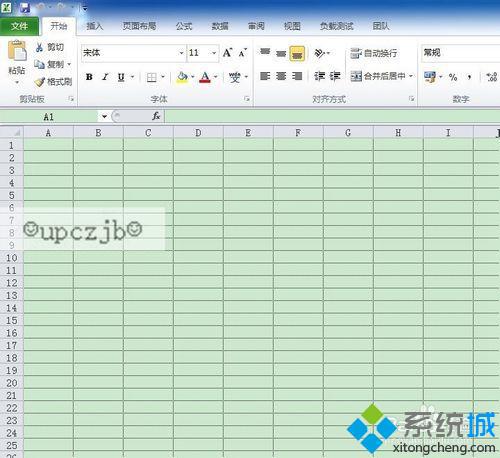The width and height of the screenshot is (500, 458).
Task: Click the text orientation icon
Action: click(x=319, y=53)
